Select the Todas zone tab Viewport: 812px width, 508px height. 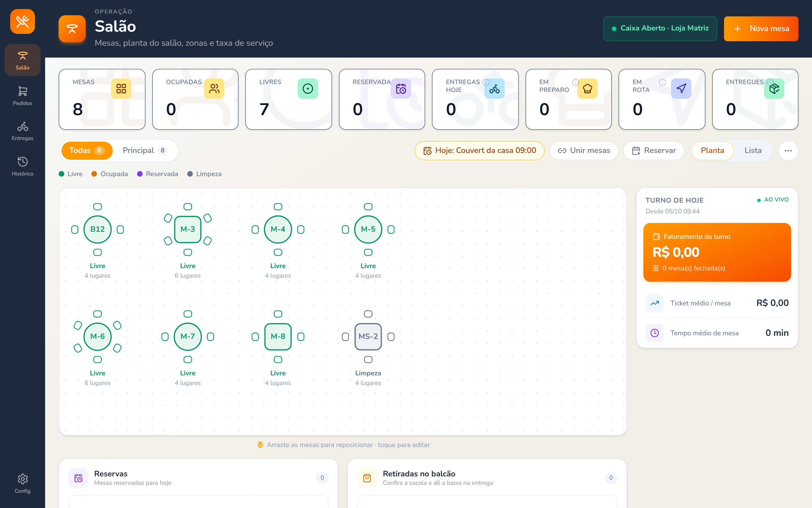pos(87,150)
